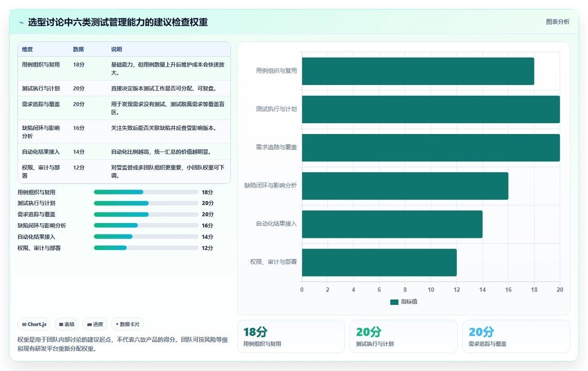Click table cell 需求追踪与覆盖
Screen dimensions: 588x371
(41, 104)
